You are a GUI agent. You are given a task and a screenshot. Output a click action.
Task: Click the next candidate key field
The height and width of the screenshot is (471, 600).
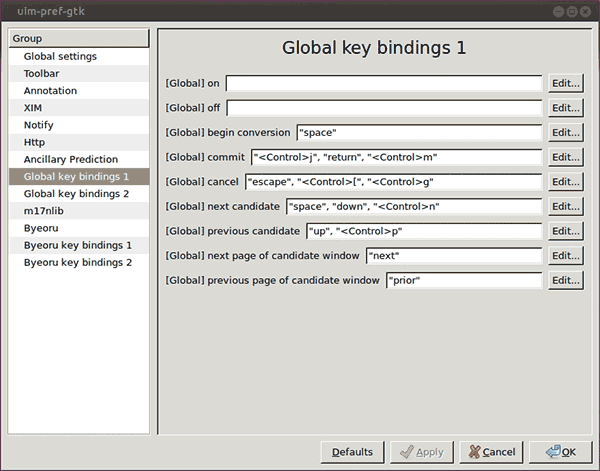414,207
